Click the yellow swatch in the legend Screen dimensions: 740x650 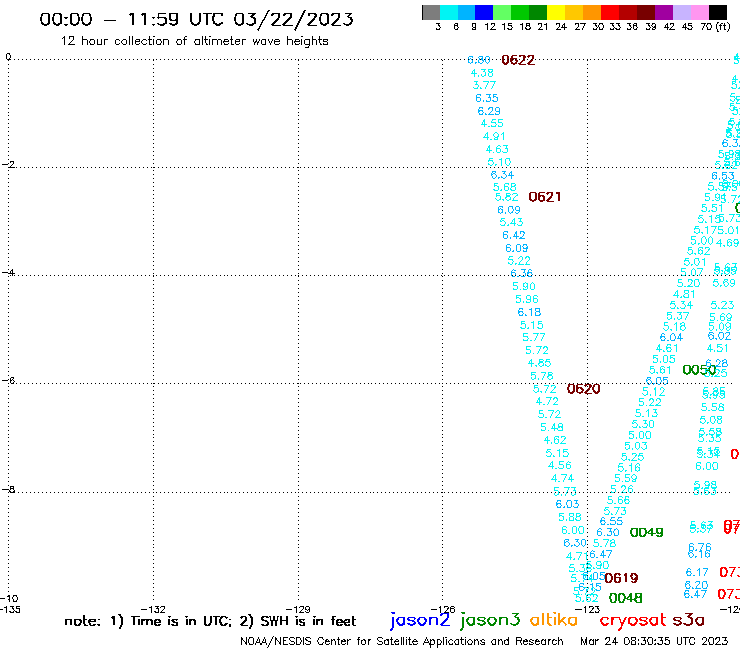556,12
